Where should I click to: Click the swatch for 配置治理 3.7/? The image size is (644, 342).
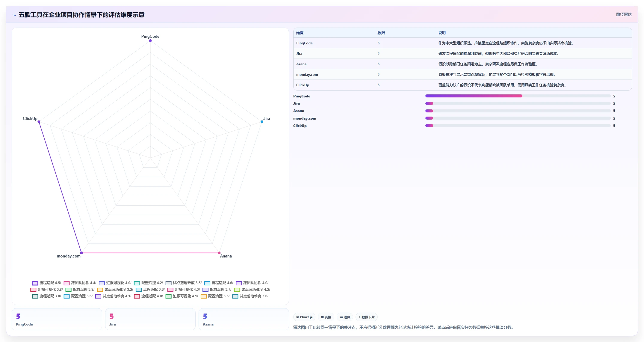coord(205,290)
